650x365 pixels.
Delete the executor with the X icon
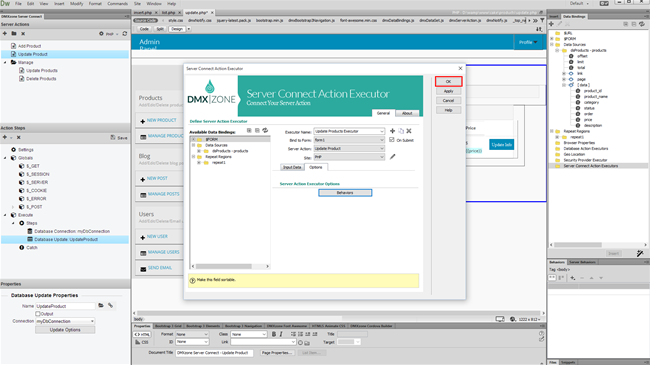pos(409,131)
